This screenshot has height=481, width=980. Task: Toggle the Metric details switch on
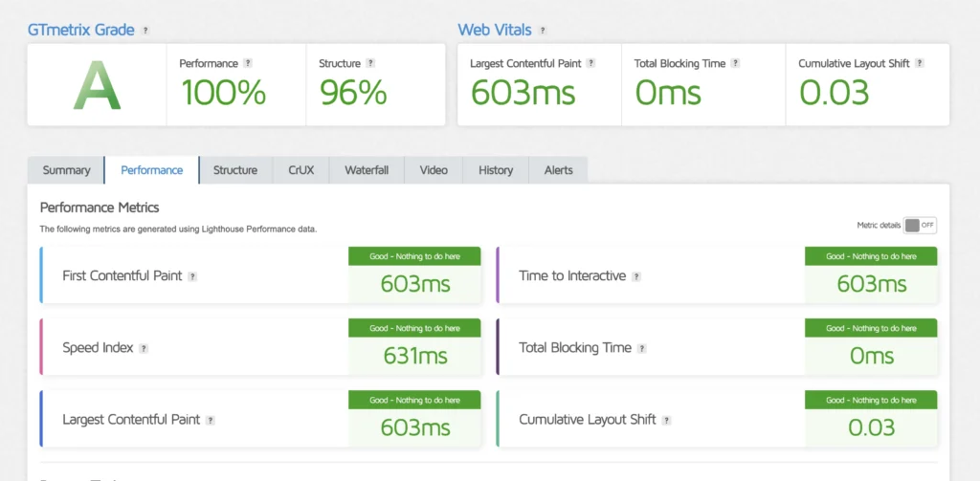point(920,225)
